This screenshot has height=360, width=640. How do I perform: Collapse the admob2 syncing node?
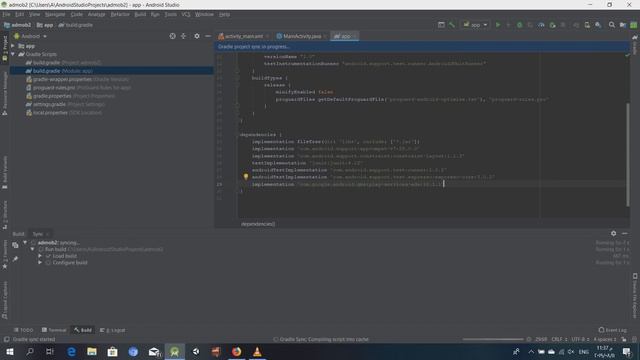[25, 242]
